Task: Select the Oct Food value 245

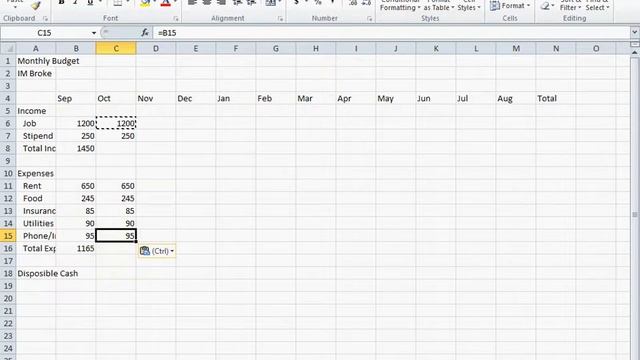Action: pyautogui.click(x=116, y=198)
